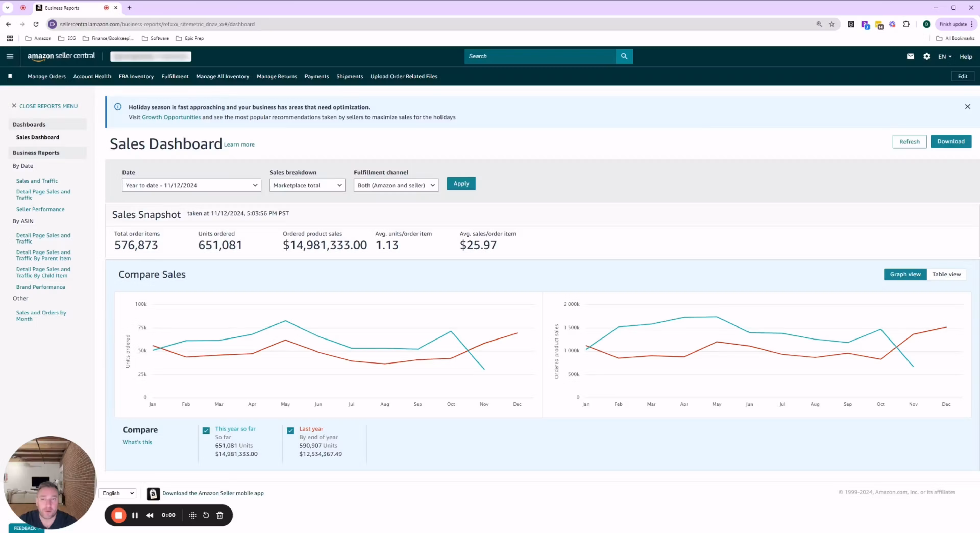Open the Payments menu item
The width and height of the screenshot is (980, 533).
(x=316, y=77)
